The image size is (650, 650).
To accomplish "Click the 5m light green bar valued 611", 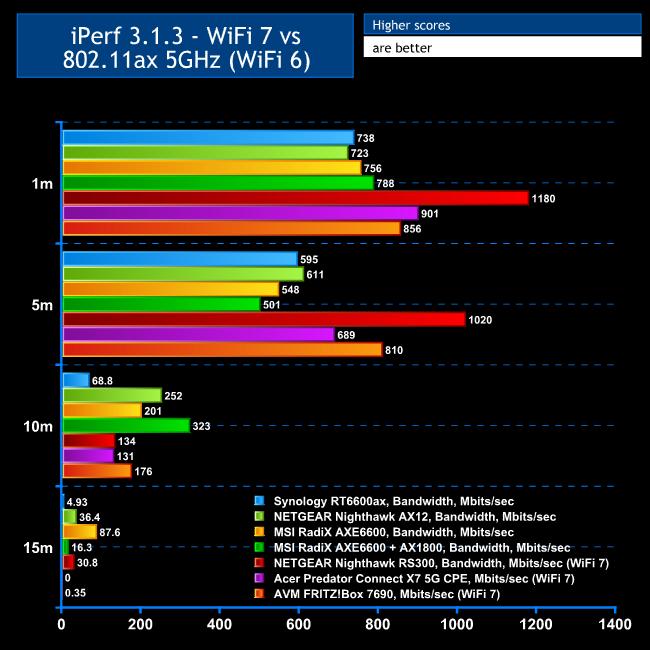I will coord(184,274).
